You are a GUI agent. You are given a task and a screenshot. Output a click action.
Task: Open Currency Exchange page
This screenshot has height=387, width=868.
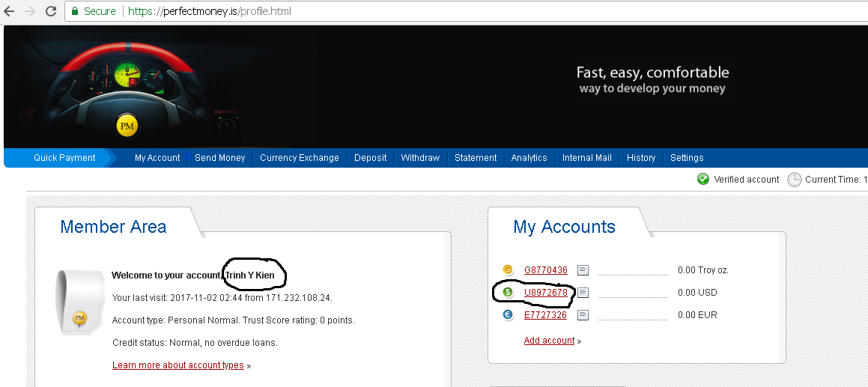pos(300,158)
